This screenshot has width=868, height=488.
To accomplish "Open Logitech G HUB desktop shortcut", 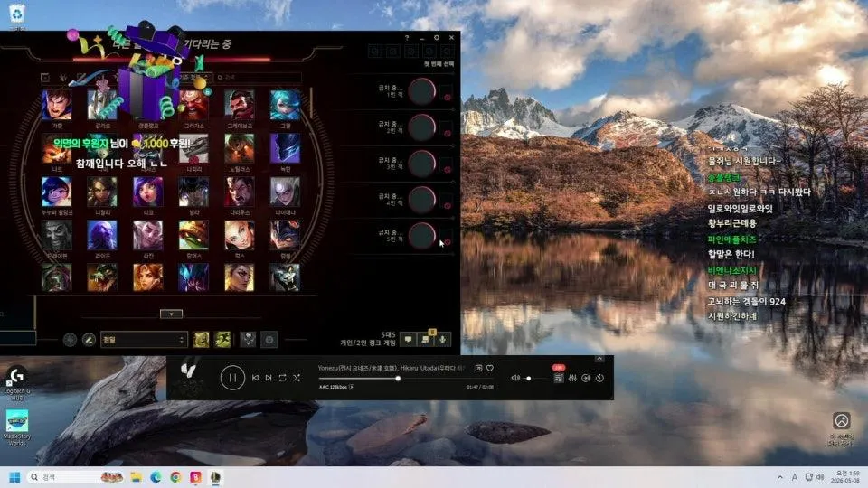I will (x=16, y=383).
